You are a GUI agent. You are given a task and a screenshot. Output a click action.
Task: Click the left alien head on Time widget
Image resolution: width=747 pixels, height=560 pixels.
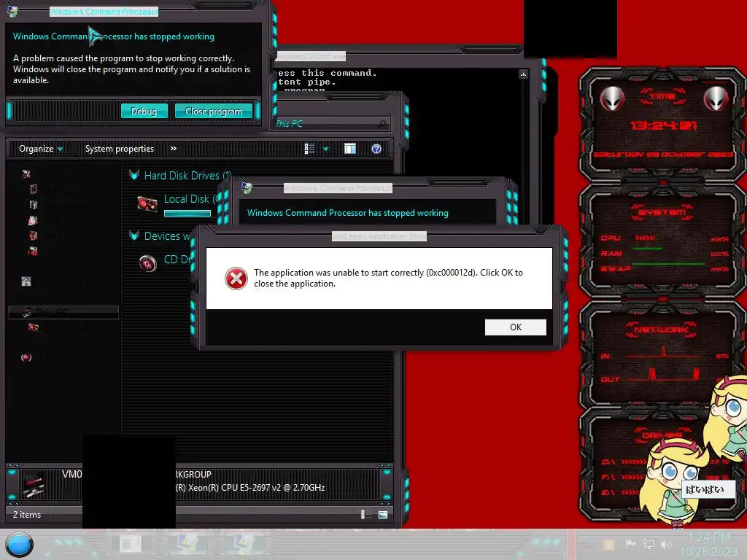pyautogui.click(x=612, y=98)
